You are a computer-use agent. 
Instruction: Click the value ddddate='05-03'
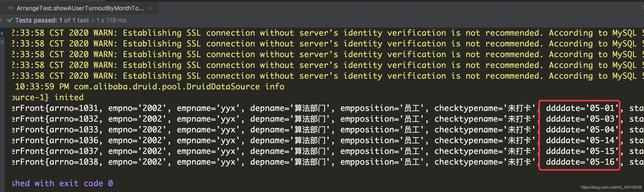coord(582,119)
